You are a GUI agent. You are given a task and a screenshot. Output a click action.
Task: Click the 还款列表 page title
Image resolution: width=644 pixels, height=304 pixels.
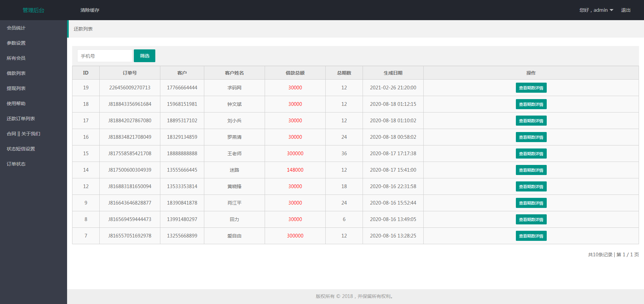pos(83,29)
